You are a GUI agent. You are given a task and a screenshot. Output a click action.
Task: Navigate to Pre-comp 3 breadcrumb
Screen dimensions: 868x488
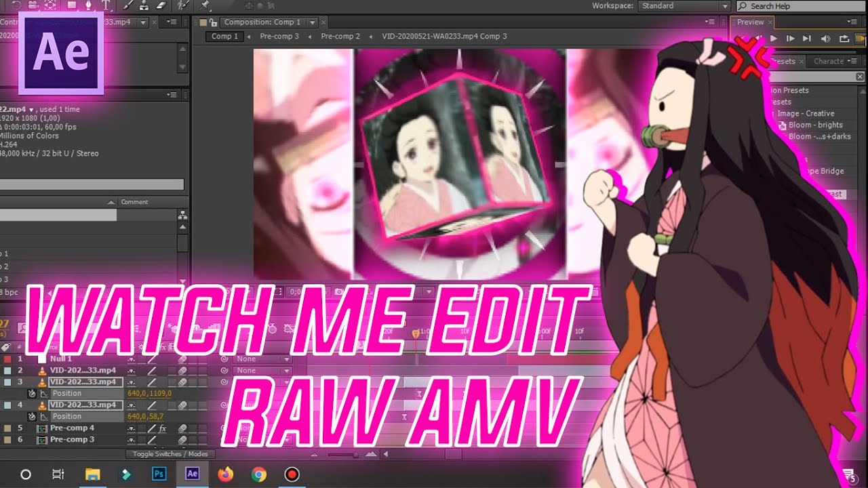pos(279,37)
